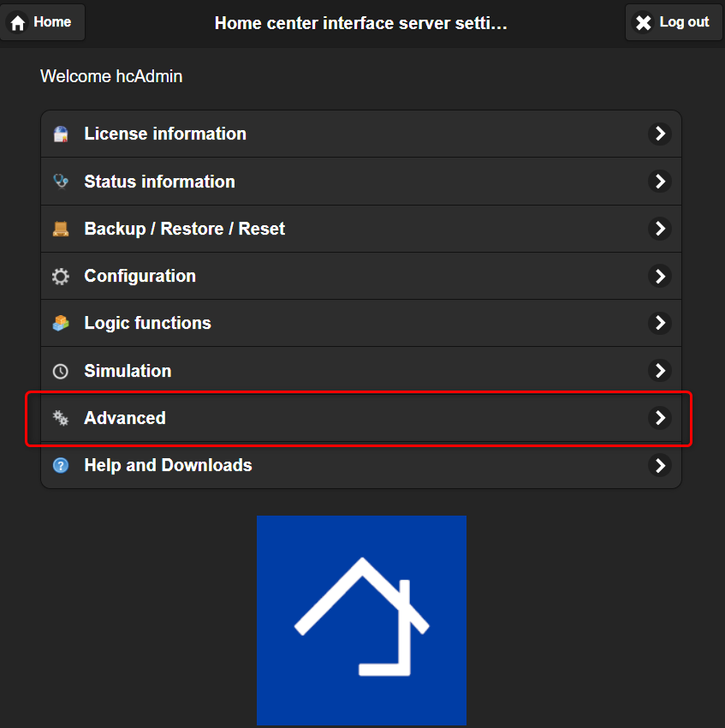
Task: Click the Backup / Restore / Reset briefcase icon
Action: (x=60, y=229)
